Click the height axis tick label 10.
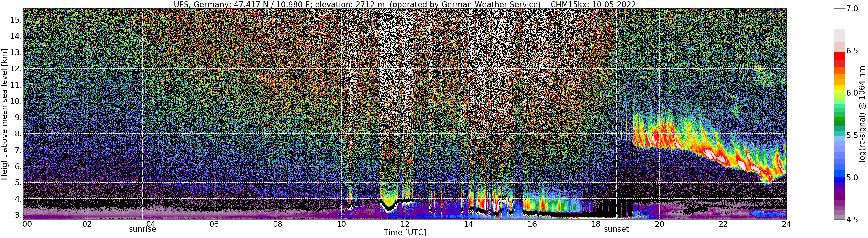 coord(16,101)
